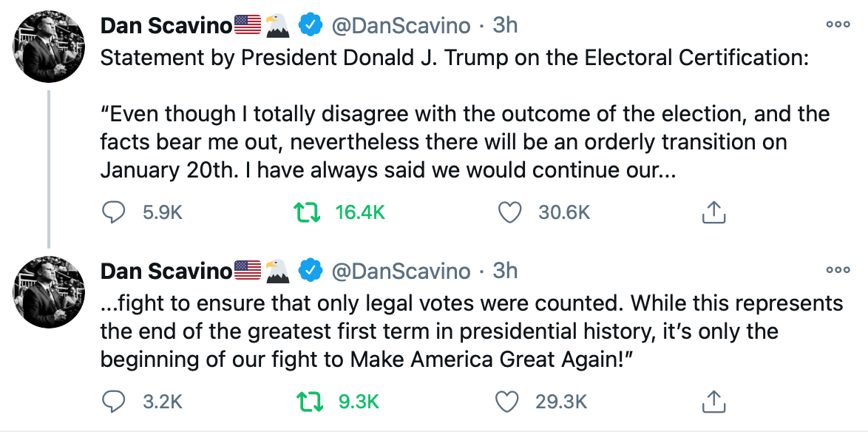Open more options for the first tweet
The image size is (868, 432).
[x=838, y=24]
